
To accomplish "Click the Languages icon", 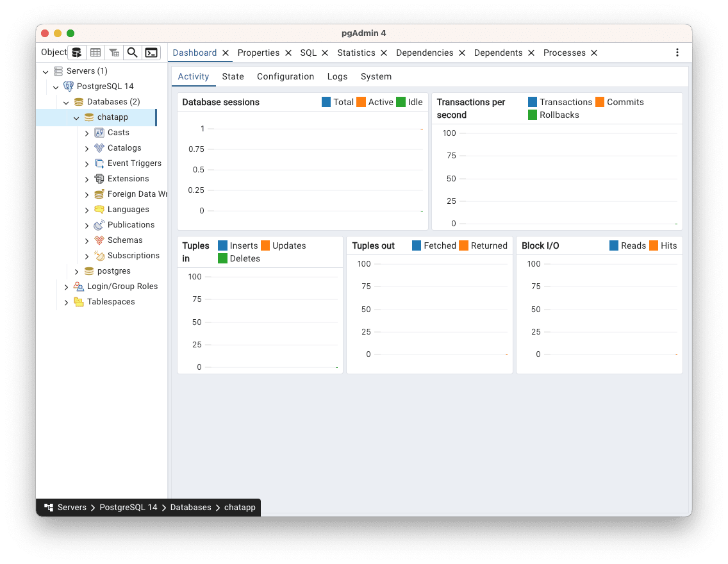I will point(99,210).
